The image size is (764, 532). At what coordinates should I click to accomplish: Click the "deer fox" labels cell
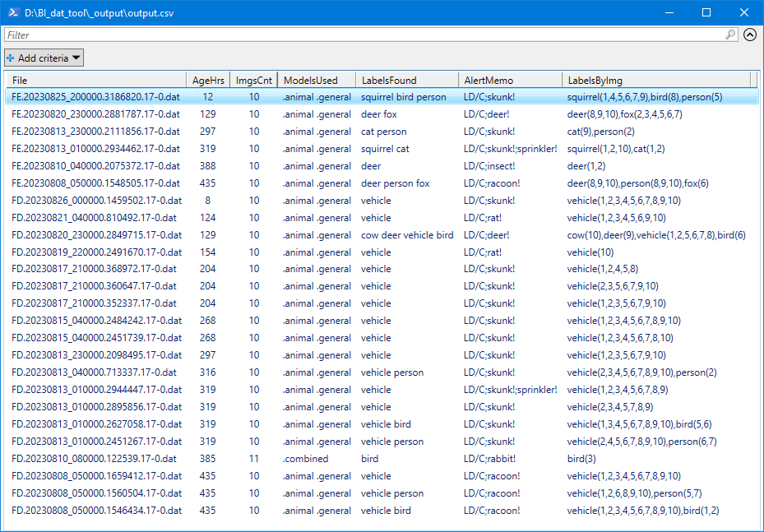pyautogui.click(x=378, y=114)
